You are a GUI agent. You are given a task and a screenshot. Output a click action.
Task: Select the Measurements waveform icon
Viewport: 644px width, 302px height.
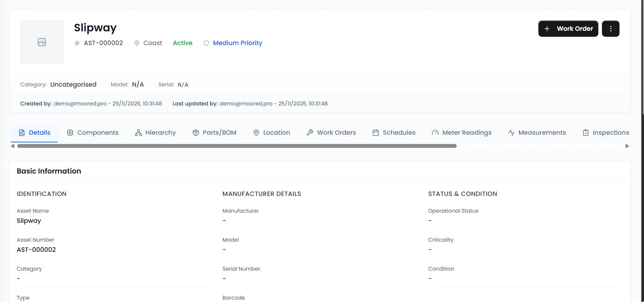point(511,132)
